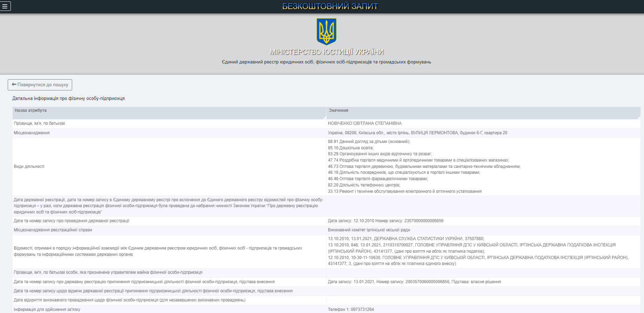Click the МІНІСТЕРСТВО ЮСТИЦІЇ УКРАЇНИ heading
644x313 pixels.
[326, 52]
